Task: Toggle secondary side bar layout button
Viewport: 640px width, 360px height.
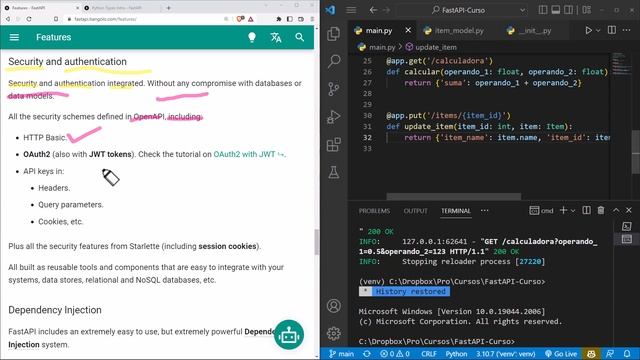Action: (x=568, y=9)
